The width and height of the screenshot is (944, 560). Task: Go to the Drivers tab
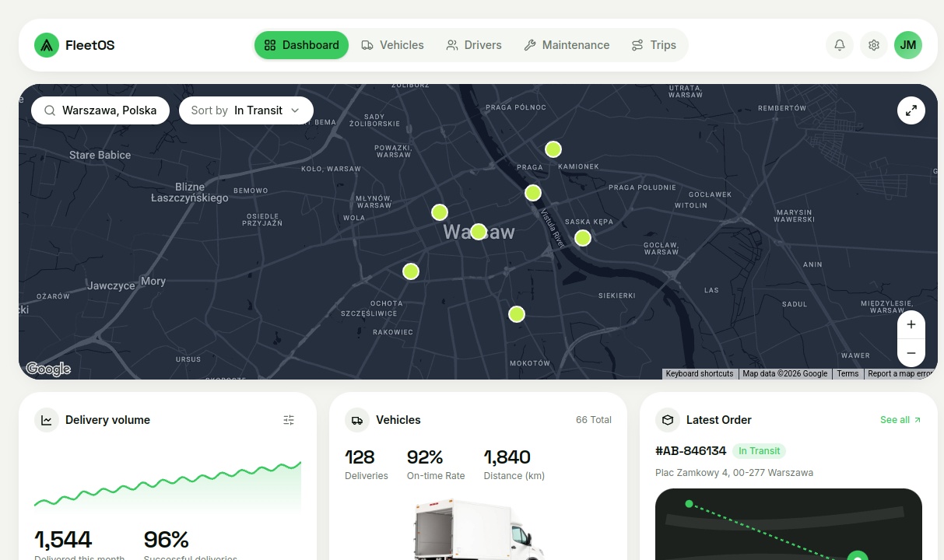[x=474, y=45]
